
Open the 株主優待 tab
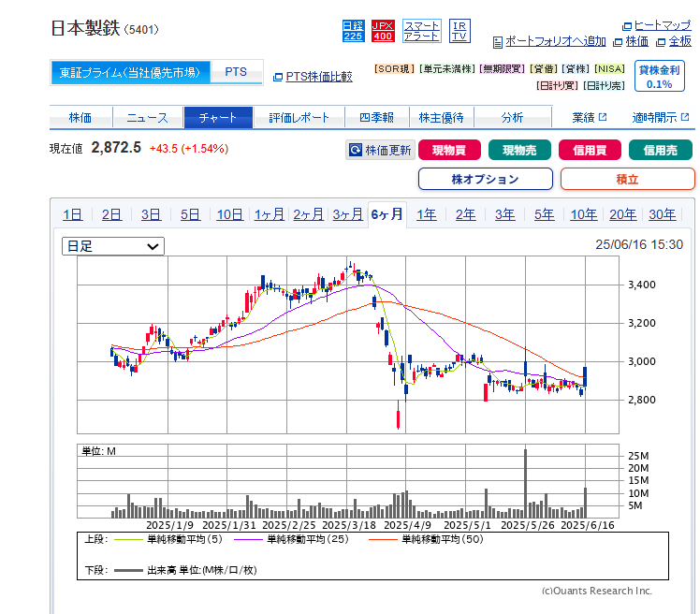441,117
